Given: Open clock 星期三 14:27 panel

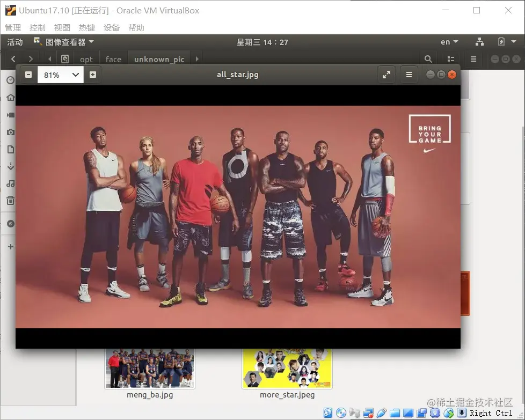Looking at the screenshot, I should [x=262, y=42].
